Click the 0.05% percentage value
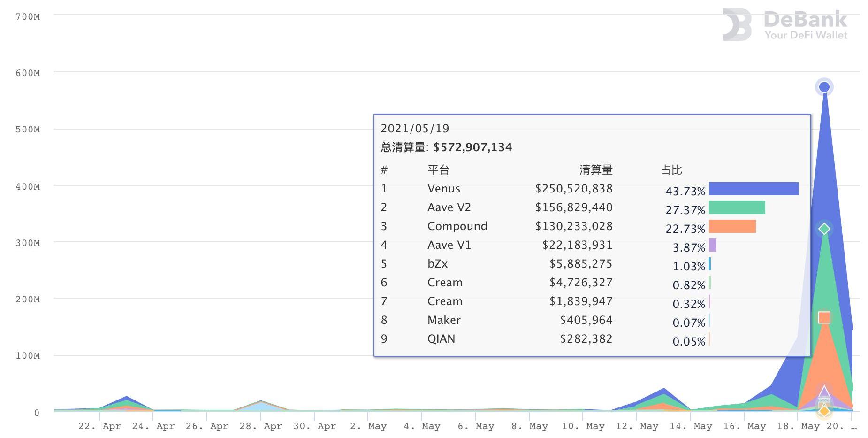The image size is (868, 438). [689, 342]
